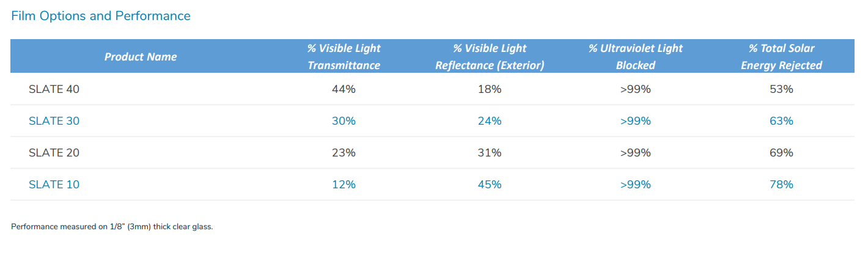This screenshot has width=868, height=258.
Task: Click the Product Name column header
Action: tap(141, 57)
